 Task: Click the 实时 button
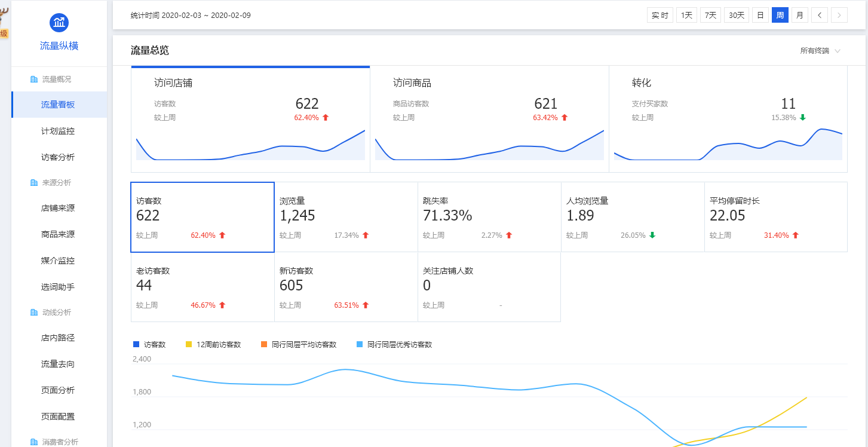click(x=660, y=15)
